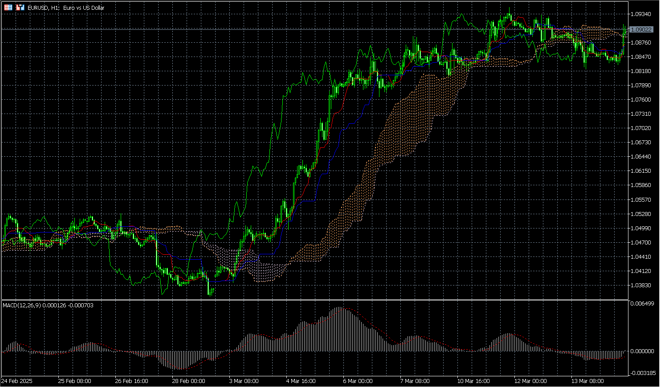Click the '25 Feb 08:00' time axis label
The image size is (660, 387).
[75, 381]
